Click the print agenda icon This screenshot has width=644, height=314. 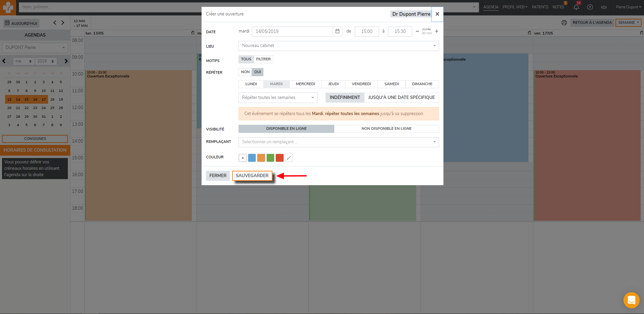click(x=564, y=23)
